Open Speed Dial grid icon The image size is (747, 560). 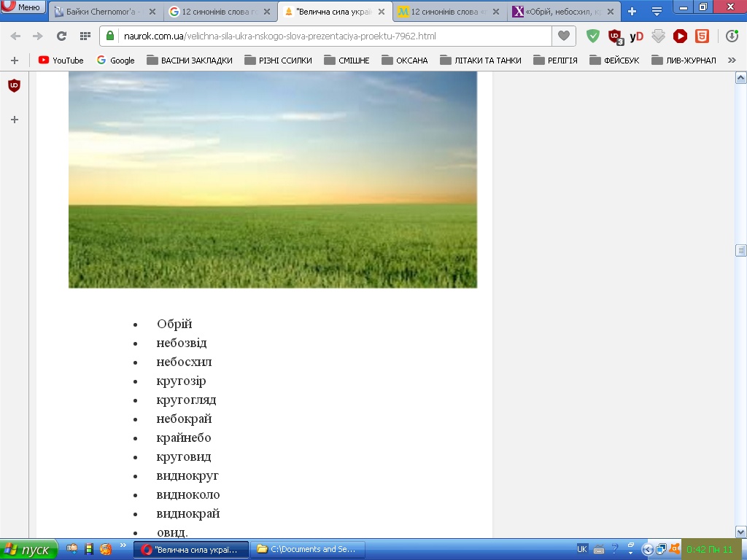pyautogui.click(x=85, y=36)
